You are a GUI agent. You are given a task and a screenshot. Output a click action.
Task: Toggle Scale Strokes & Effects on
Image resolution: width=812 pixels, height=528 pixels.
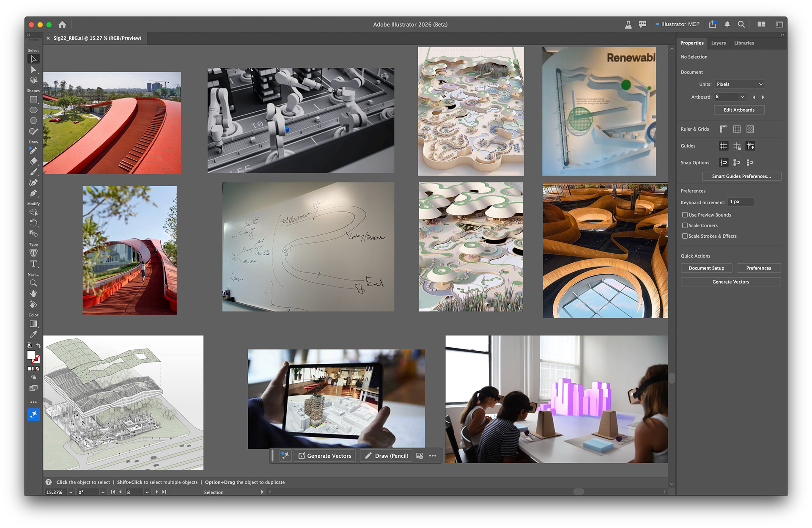click(686, 236)
